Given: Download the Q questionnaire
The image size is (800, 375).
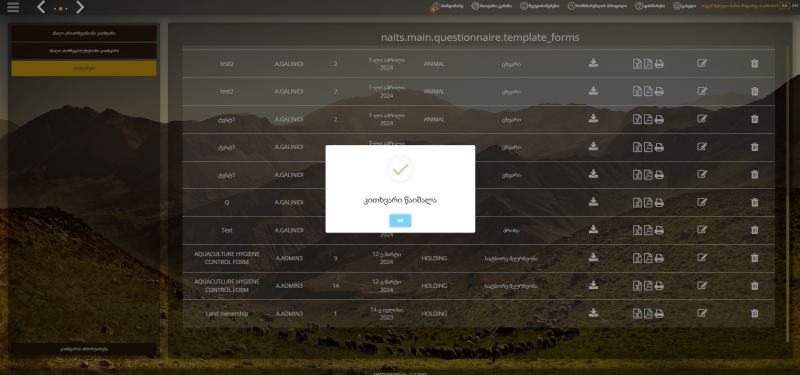Looking at the screenshot, I should pos(593,202).
